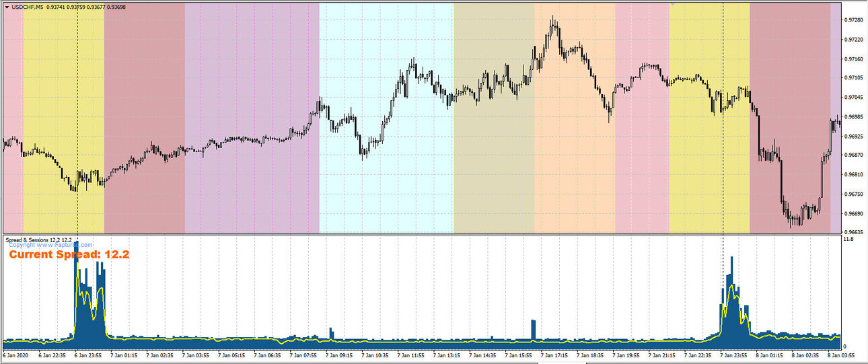Click the 6 Jan 22:35 time label

point(50,355)
